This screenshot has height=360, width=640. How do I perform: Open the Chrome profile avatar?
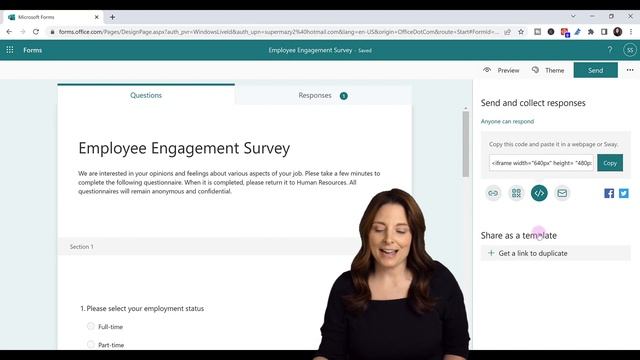click(x=618, y=31)
